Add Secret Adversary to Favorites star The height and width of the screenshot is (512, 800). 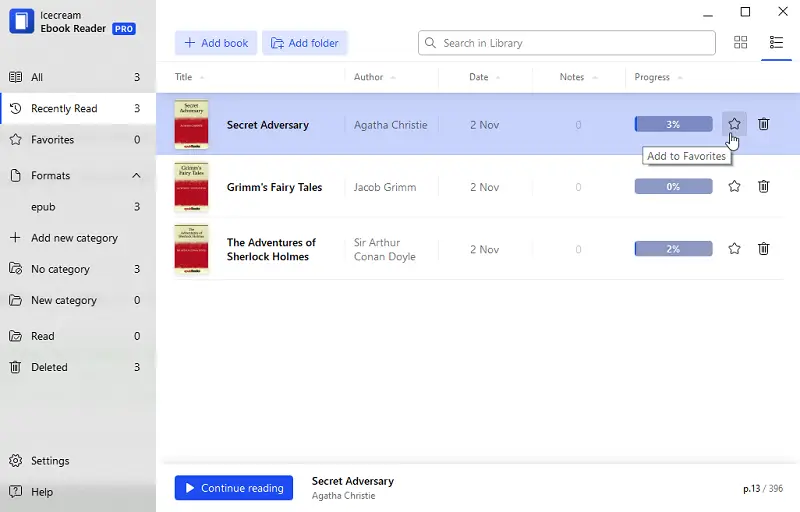(x=734, y=124)
